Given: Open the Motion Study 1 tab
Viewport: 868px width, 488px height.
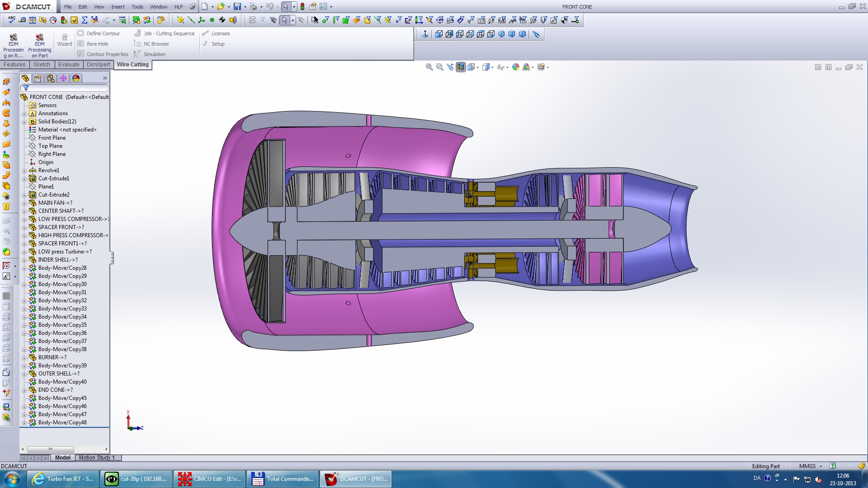Looking at the screenshot, I should [x=97, y=458].
